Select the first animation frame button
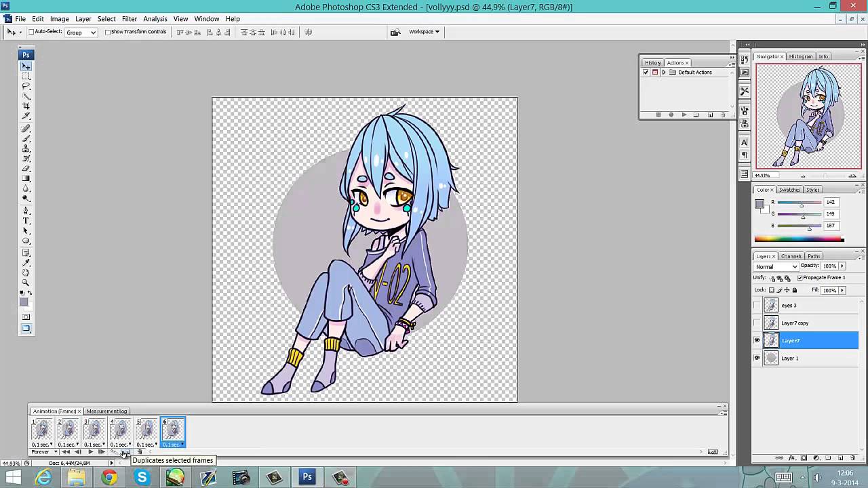This screenshot has height=488, width=868. [x=66, y=452]
